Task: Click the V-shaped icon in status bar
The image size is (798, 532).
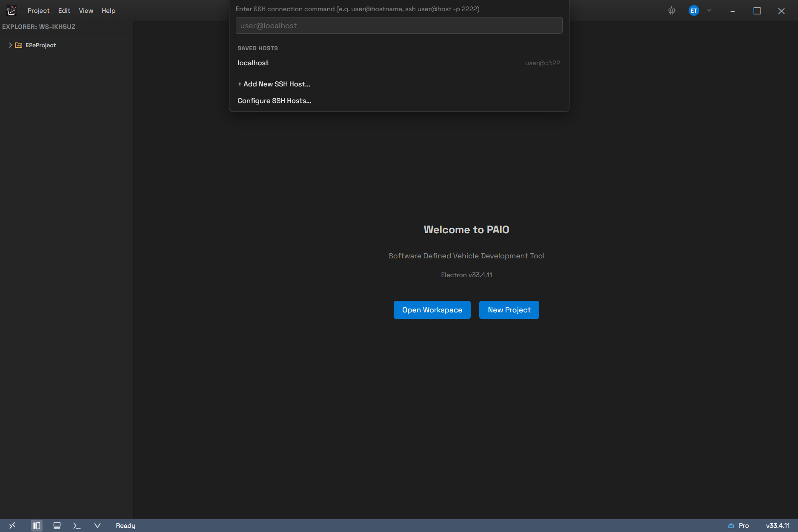Action: point(97,526)
